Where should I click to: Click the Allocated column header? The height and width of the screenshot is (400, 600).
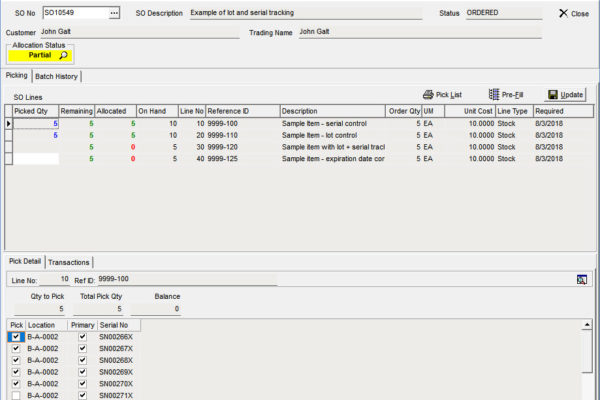[116, 111]
